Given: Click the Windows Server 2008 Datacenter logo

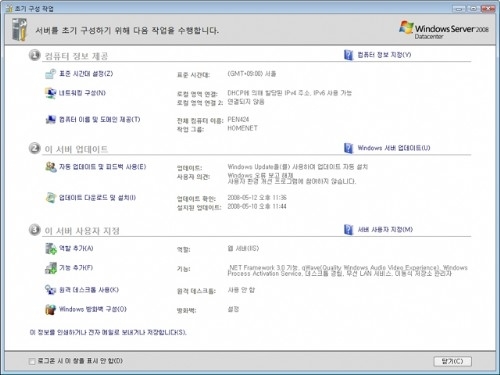Looking at the screenshot, I should [x=444, y=30].
